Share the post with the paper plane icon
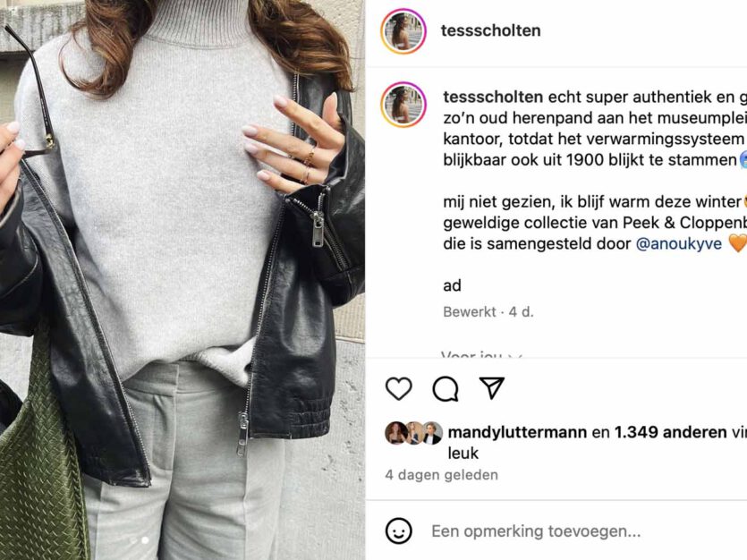This screenshot has width=747, height=560. point(492,387)
